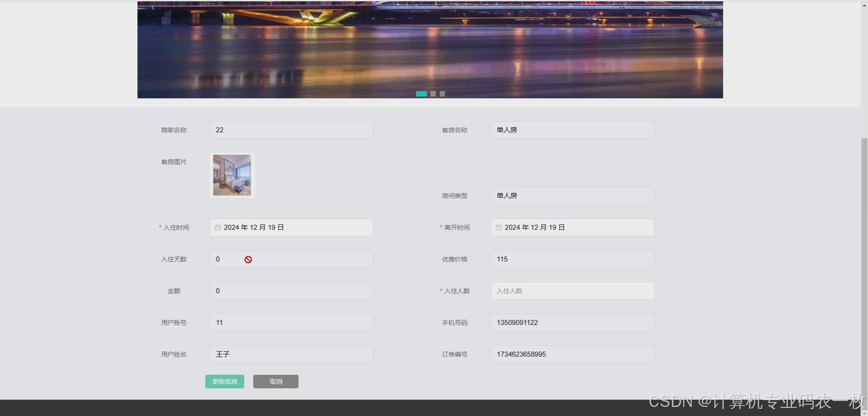Click the calendar icon in 入住时间

point(218,227)
